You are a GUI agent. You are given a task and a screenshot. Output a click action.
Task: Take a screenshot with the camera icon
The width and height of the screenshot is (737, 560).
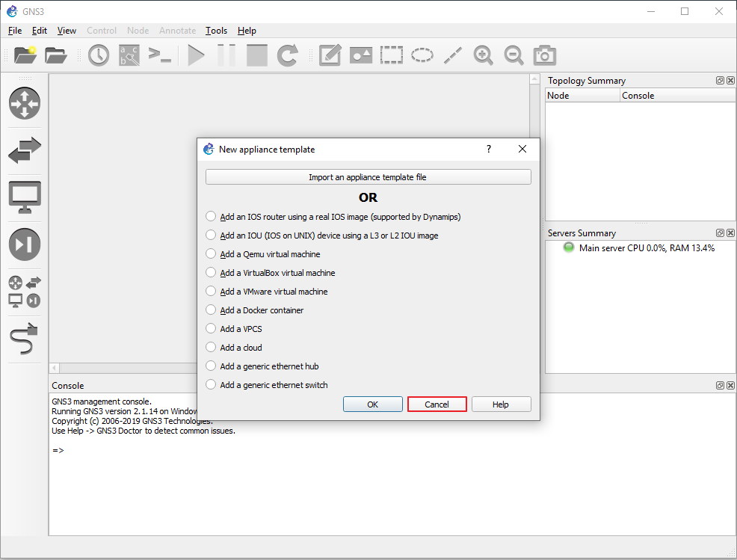(545, 55)
